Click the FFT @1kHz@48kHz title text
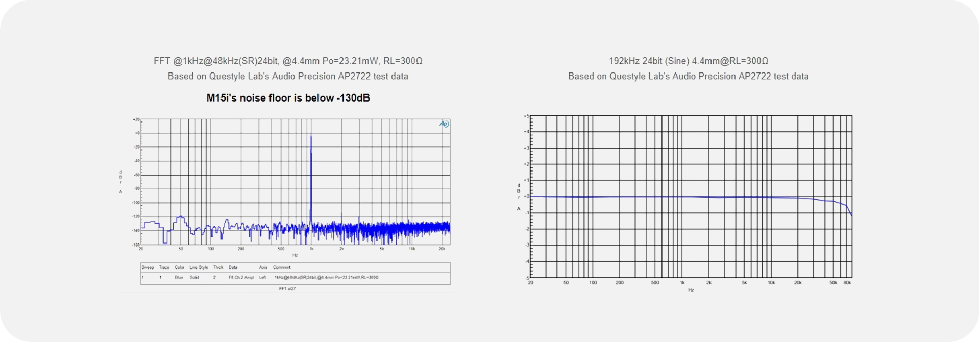 pos(288,61)
